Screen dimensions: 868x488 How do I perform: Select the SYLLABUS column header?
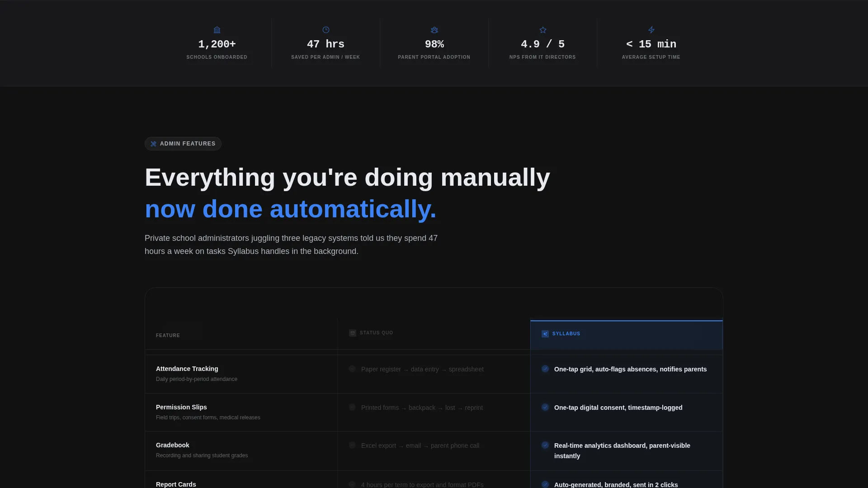[x=627, y=335]
